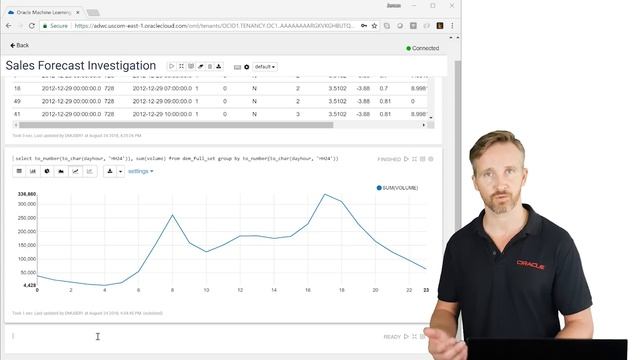
Task: Run the READY empty paragraph
Action: [x=406, y=337]
